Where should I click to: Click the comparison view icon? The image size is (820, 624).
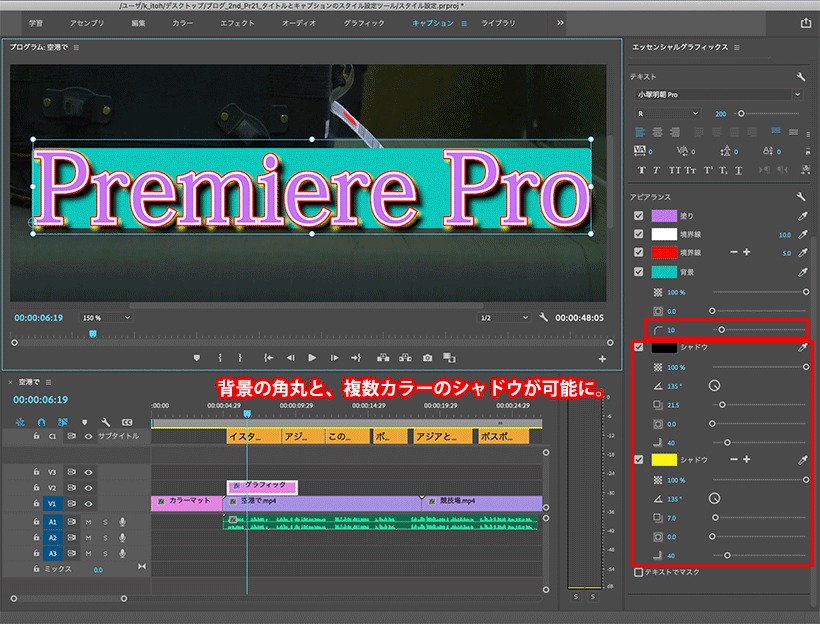pyautogui.click(x=449, y=358)
